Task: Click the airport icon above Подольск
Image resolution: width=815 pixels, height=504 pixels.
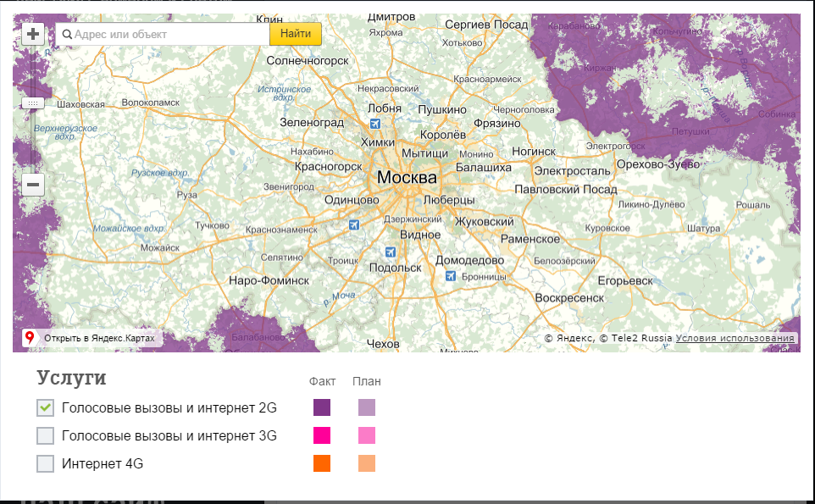Action: tap(391, 252)
